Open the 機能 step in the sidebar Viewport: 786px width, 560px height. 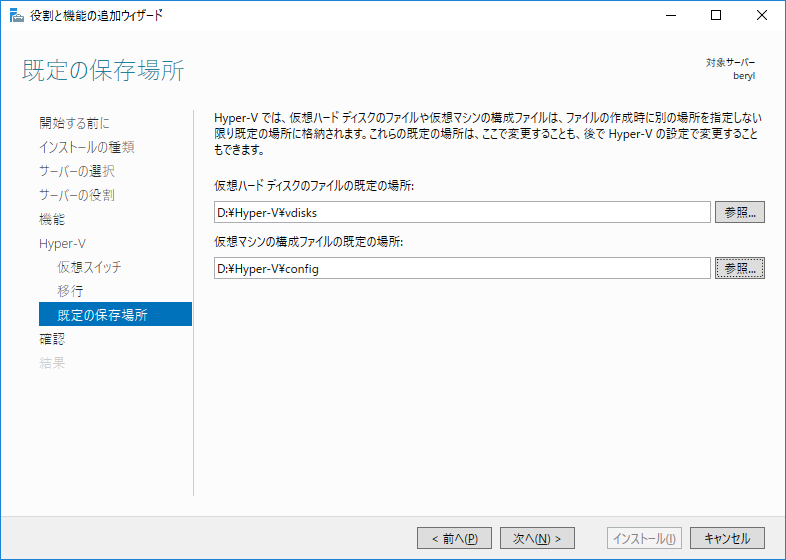52,219
